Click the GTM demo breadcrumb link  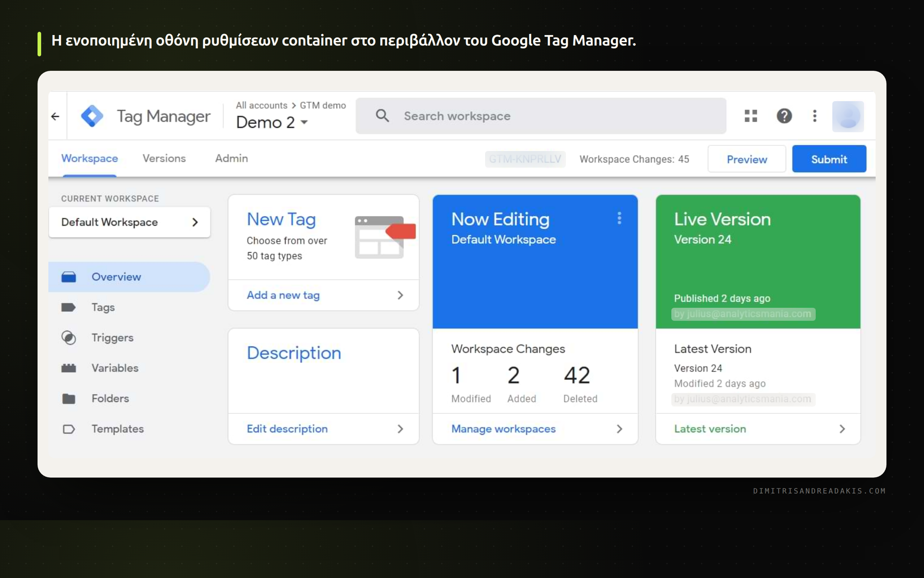click(323, 105)
